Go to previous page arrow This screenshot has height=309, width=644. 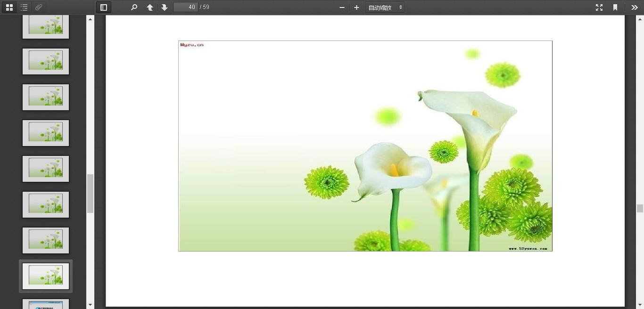tap(150, 8)
